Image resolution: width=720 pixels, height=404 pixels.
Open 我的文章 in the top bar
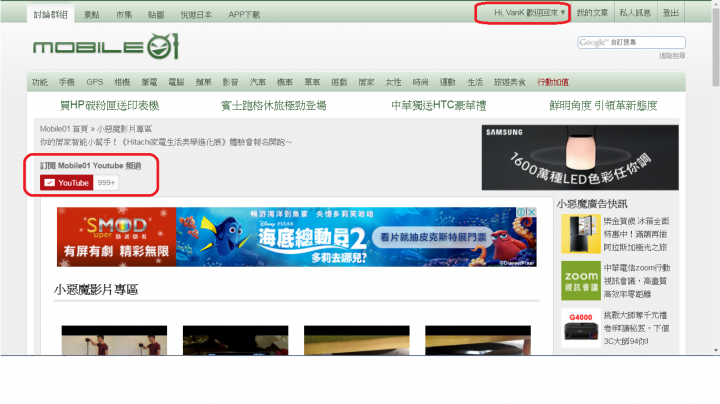pyautogui.click(x=592, y=13)
